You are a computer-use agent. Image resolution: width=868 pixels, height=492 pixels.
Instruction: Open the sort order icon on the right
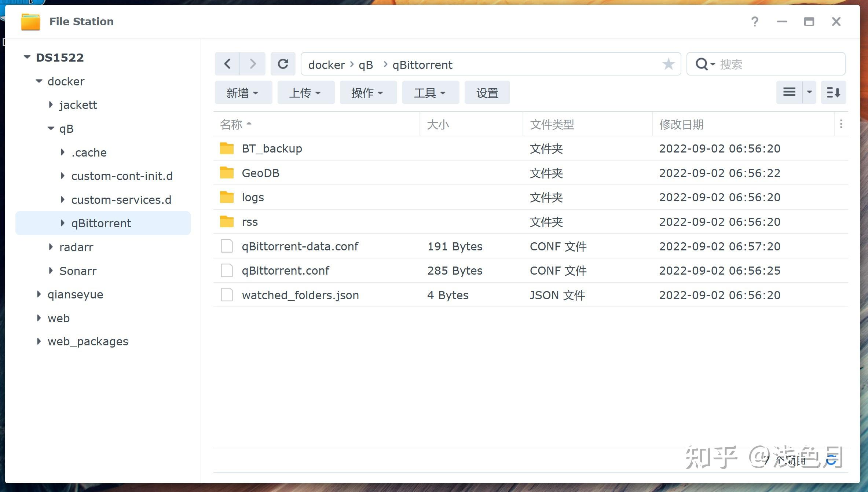click(x=833, y=92)
